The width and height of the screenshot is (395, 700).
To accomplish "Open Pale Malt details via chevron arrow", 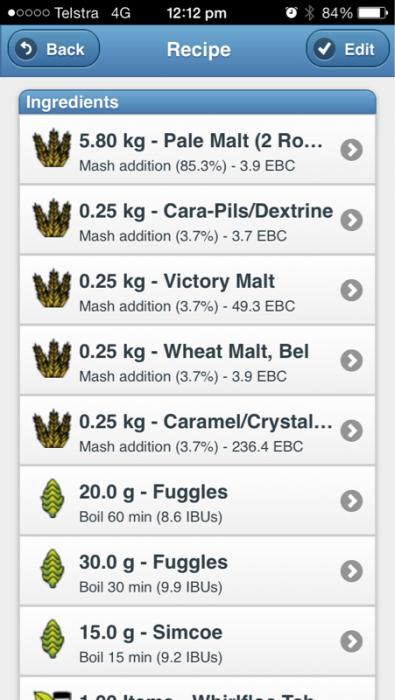I will pyautogui.click(x=352, y=150).
